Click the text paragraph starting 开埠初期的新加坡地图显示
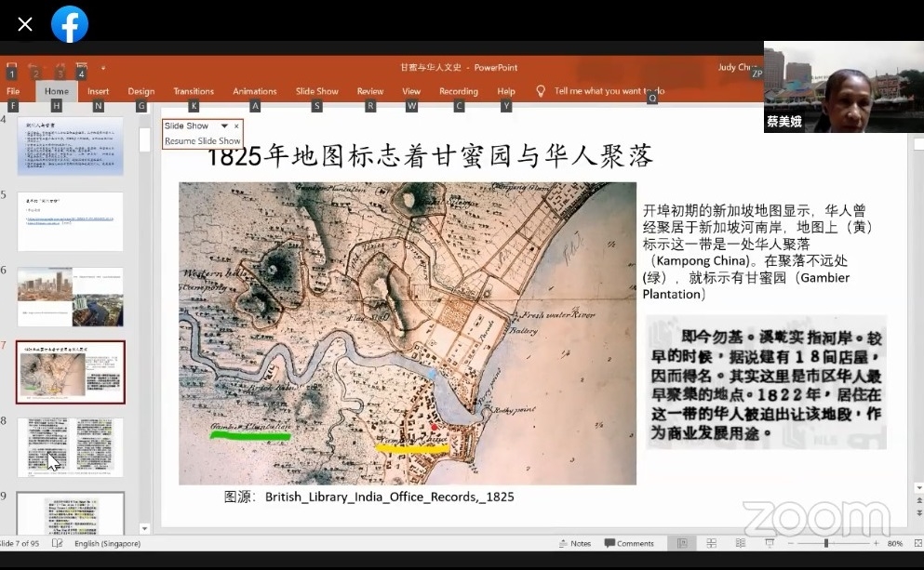 [758, 252]
